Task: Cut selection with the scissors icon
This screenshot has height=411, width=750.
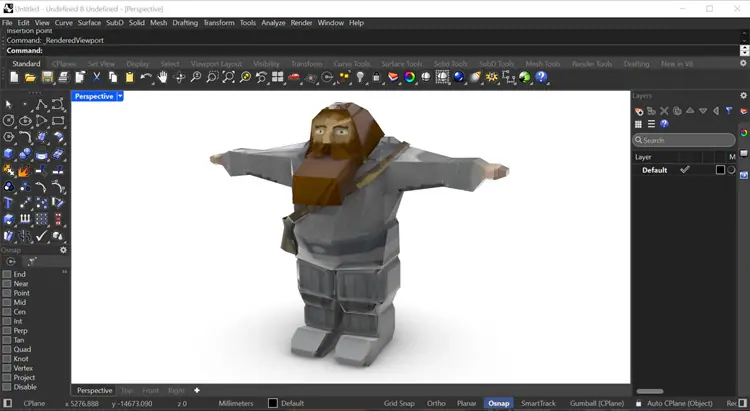Action: (x=96, y=77)
